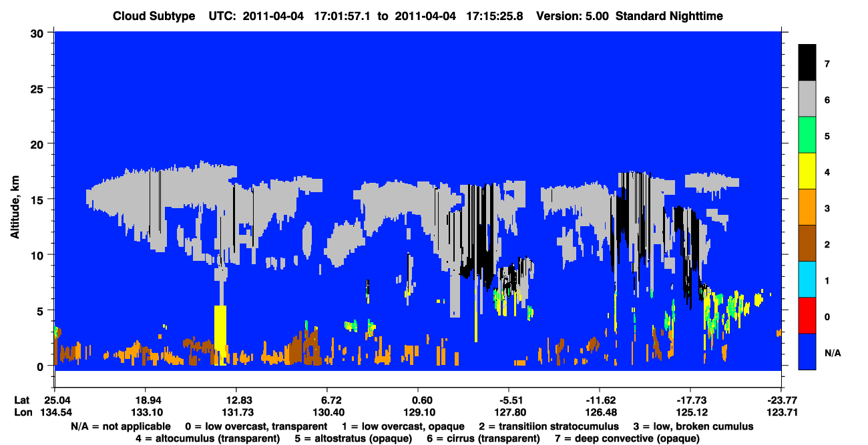Click the latitude value -5.51
The height and width of the screenshot is (445, 868).
[x=509, y=400]
